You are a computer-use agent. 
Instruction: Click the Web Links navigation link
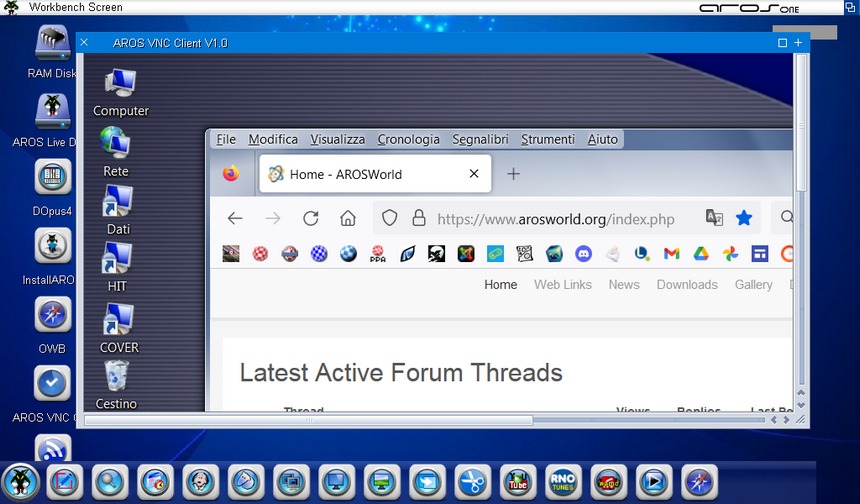562,285
